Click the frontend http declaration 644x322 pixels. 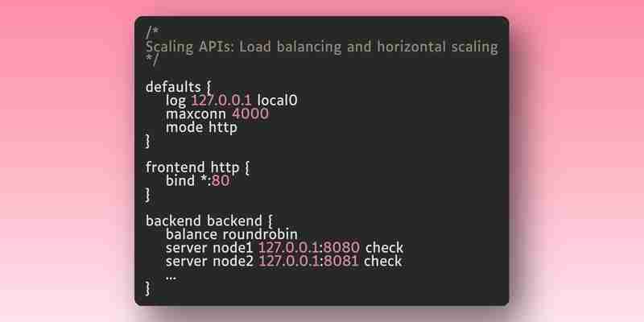tap(192, 167)
